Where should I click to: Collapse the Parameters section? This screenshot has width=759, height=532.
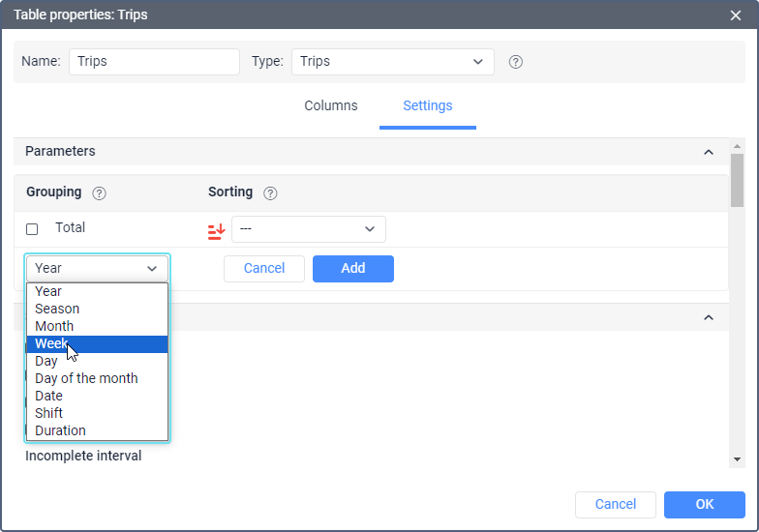tap(709, 152)
